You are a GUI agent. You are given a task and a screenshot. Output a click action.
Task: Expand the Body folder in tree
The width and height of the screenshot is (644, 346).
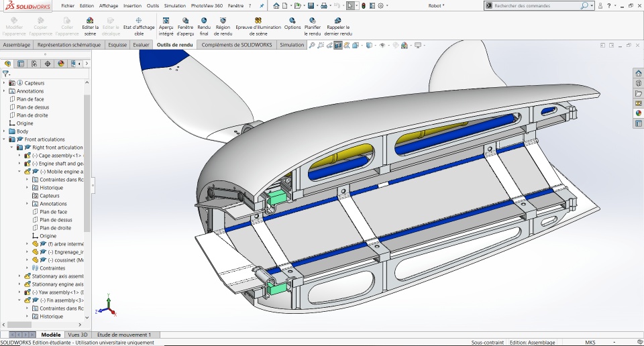point(4,131)
